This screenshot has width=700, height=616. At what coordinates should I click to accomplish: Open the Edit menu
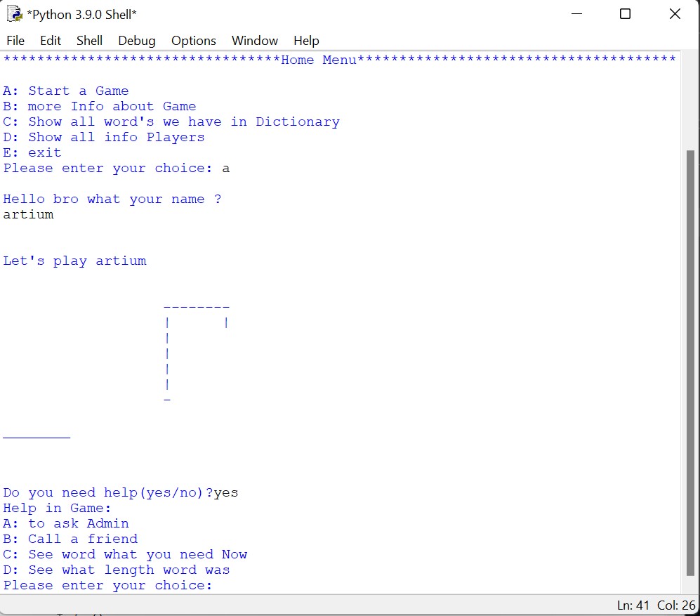[x=50, y=40]
